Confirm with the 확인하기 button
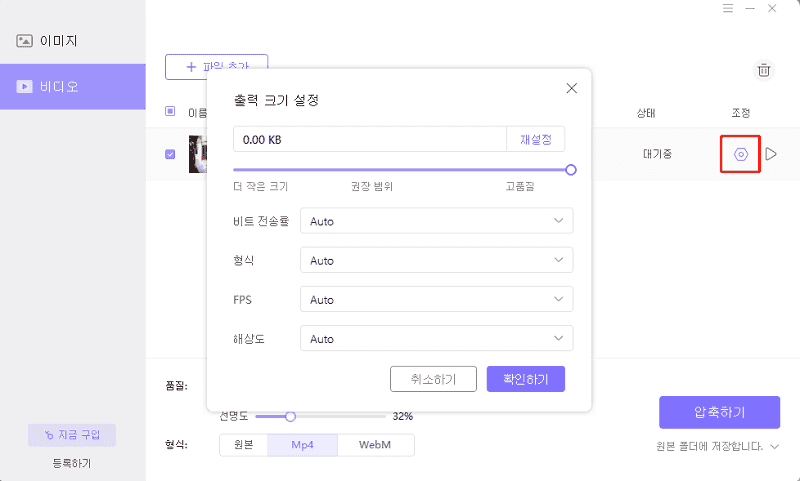Image resolution: width=800 pixels, height=481 pixels. click(526, 379)
